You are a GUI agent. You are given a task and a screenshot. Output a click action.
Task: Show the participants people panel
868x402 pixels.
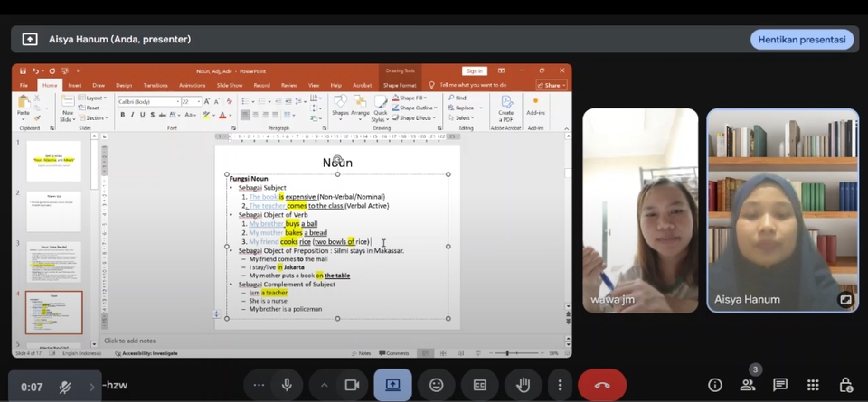[748, 385]
